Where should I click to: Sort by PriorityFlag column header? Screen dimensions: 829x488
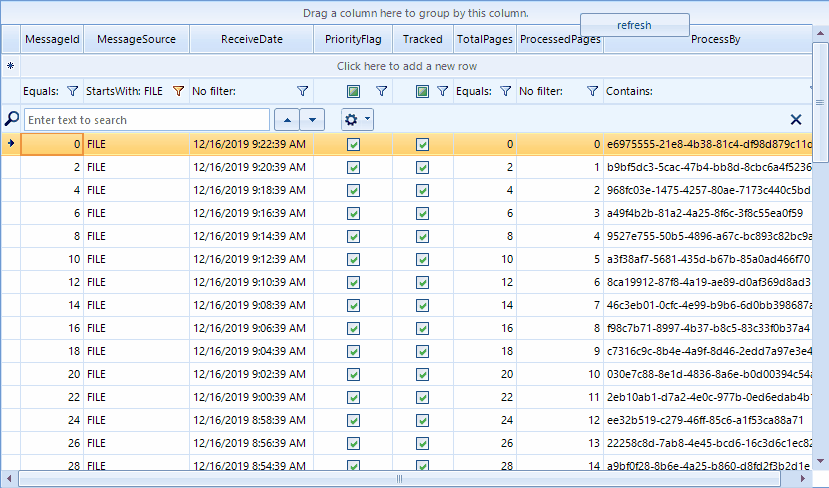353,39
